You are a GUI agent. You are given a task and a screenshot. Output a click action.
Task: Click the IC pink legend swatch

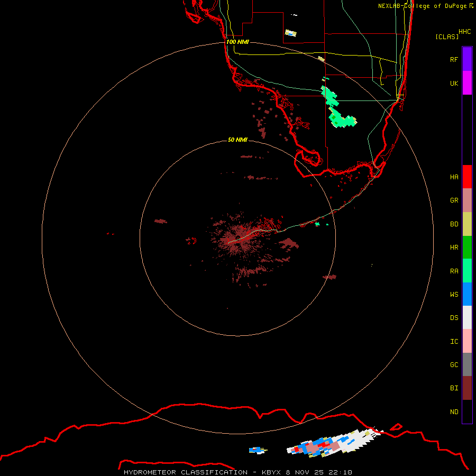(467, 341)
